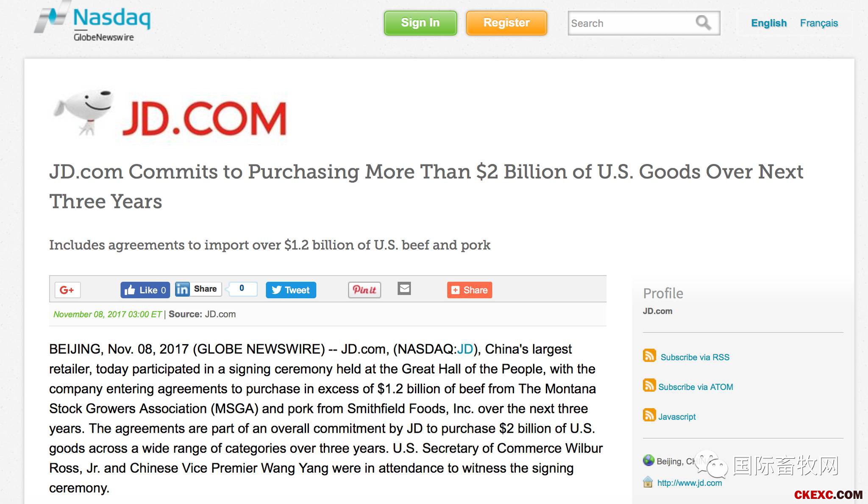Tweet this press release
The height and width of the screenshot is (504, 868).
[x=291, y=290]
